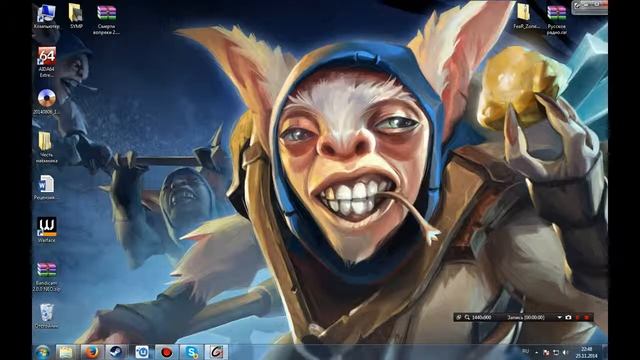Open the Честь folder icon

46,147
